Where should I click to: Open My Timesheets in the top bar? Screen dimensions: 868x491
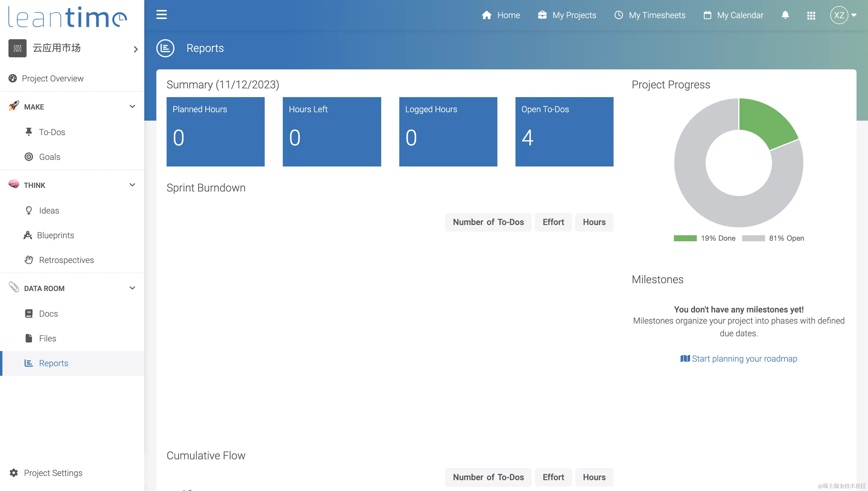point(657,15)
